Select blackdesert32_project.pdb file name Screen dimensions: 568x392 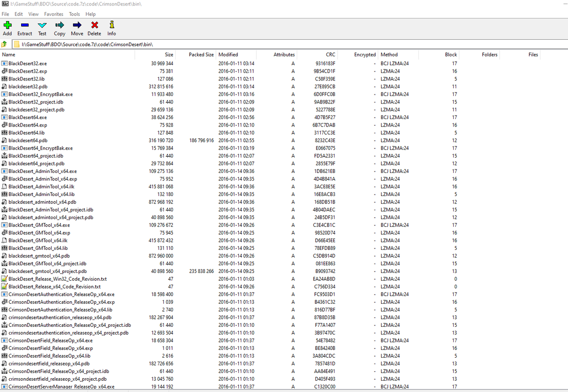point(37,110)
